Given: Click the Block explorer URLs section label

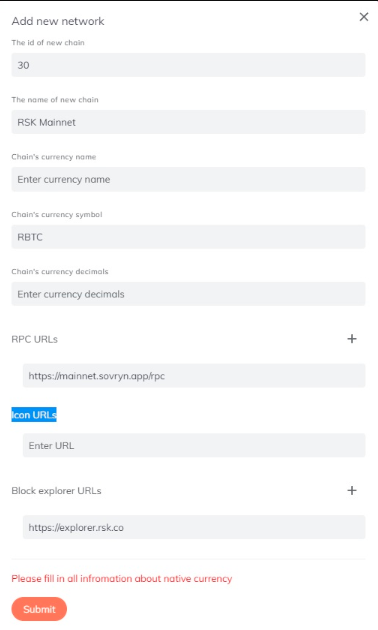Looking at the screenshot, I should pos(56,491).
